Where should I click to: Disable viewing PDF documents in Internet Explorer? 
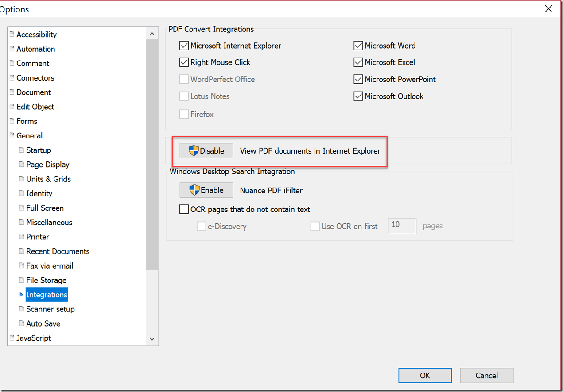click(206, 151)
